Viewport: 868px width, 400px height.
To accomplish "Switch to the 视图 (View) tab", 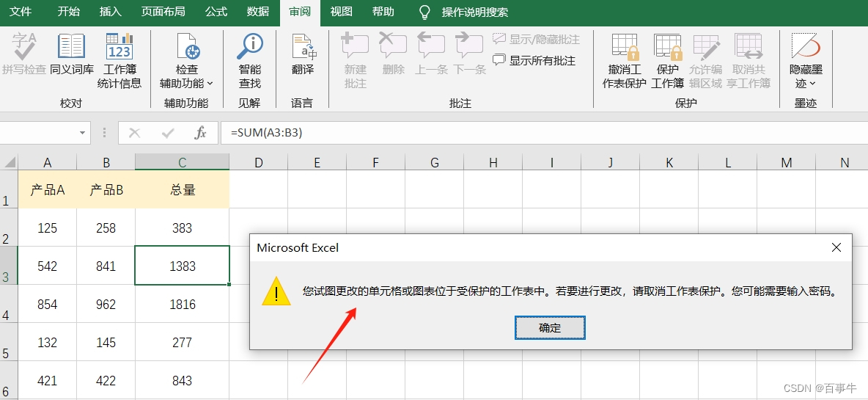I will coord(342,12).
